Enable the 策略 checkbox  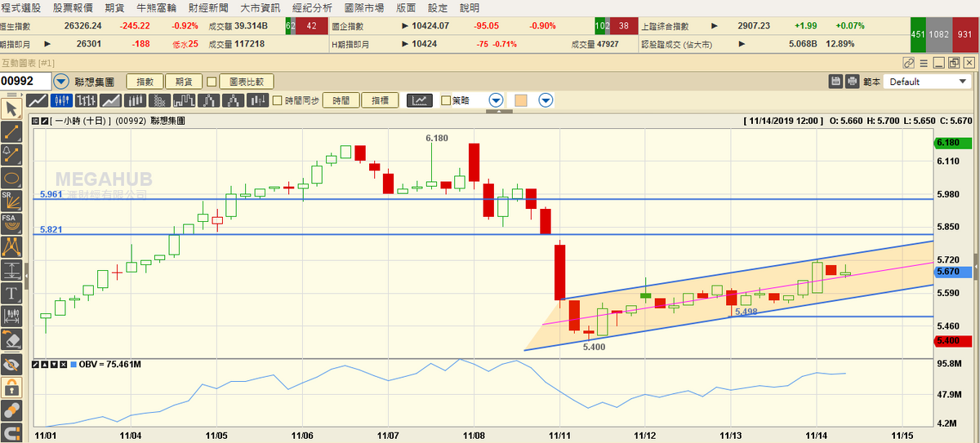(x=445, y=100)
